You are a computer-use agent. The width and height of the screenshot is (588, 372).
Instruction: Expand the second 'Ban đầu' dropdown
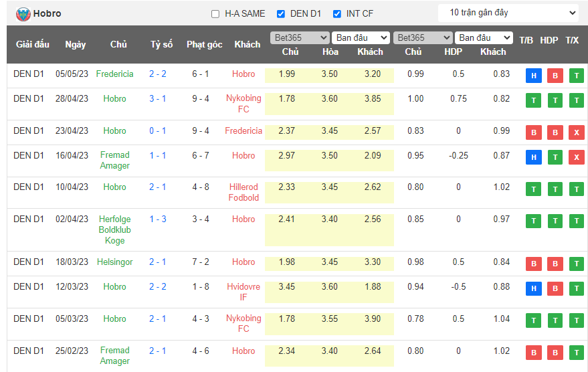pos(483,38)
